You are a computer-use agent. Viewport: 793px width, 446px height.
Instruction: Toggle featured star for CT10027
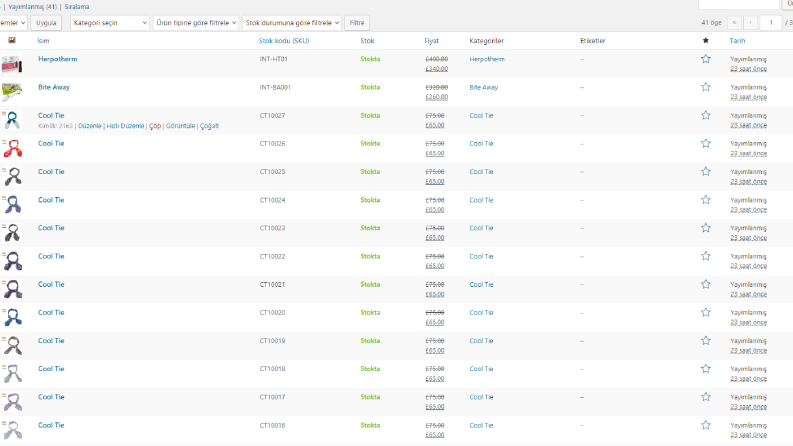706,115
